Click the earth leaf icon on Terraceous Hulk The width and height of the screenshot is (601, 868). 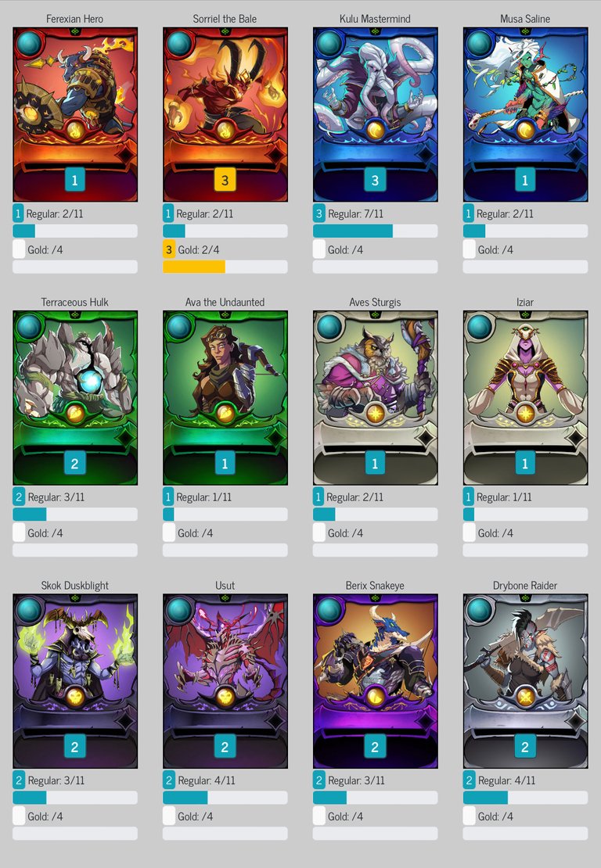[75, 414]
